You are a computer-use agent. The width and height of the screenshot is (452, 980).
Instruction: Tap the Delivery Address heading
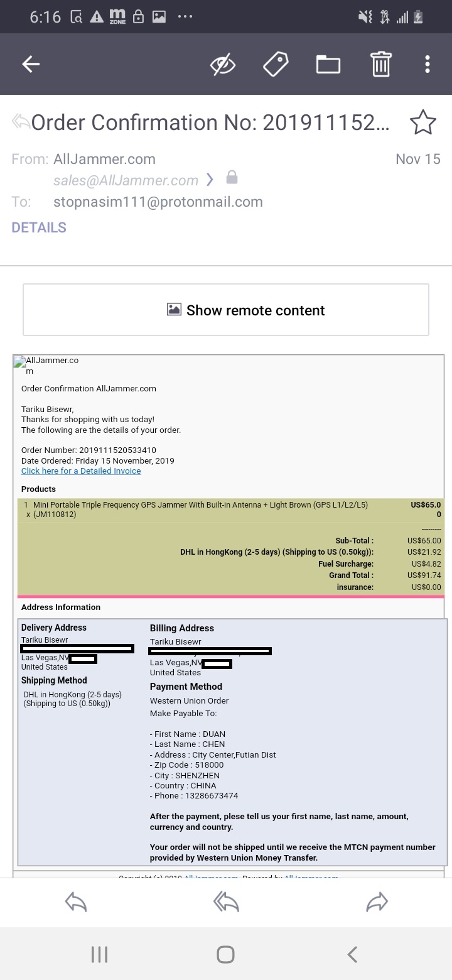coord(54,628)
